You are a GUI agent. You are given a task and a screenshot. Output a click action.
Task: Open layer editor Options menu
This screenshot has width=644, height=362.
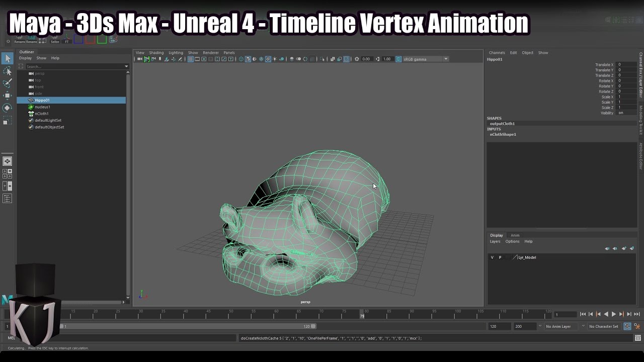click(x=512, y=241)
